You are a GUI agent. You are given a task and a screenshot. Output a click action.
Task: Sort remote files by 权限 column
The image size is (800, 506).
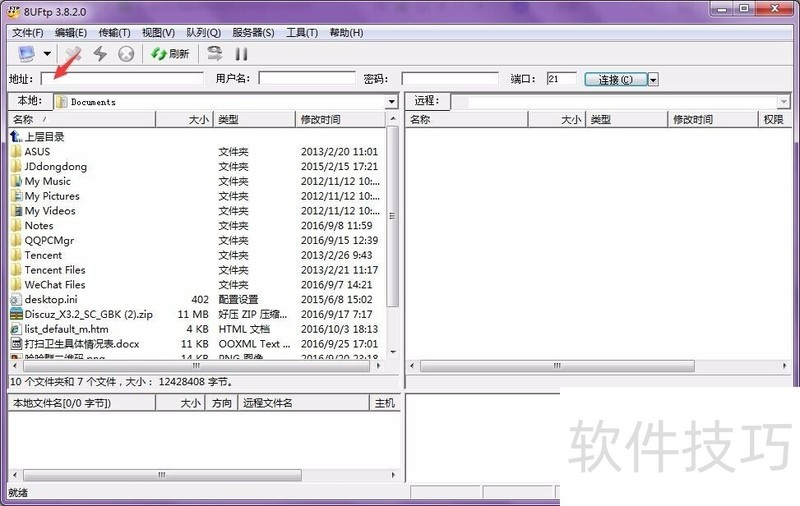coord(773,119)
